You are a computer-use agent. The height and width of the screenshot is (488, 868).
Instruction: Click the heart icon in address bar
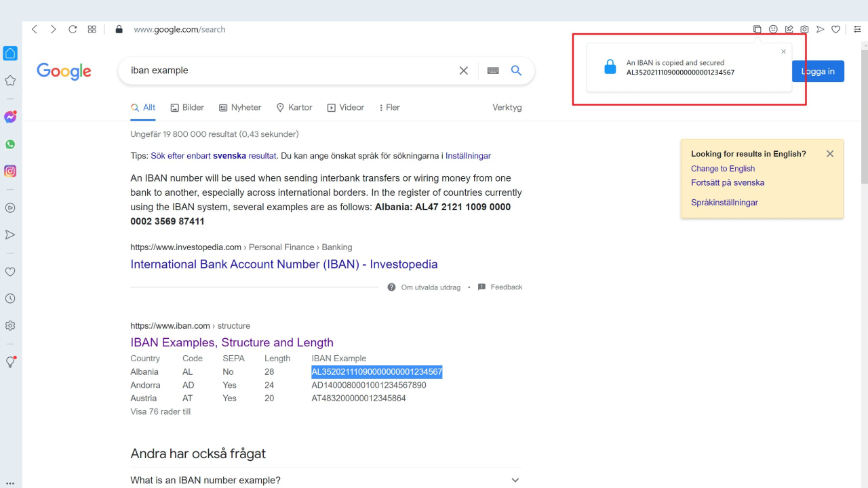(x=836, y=29)
